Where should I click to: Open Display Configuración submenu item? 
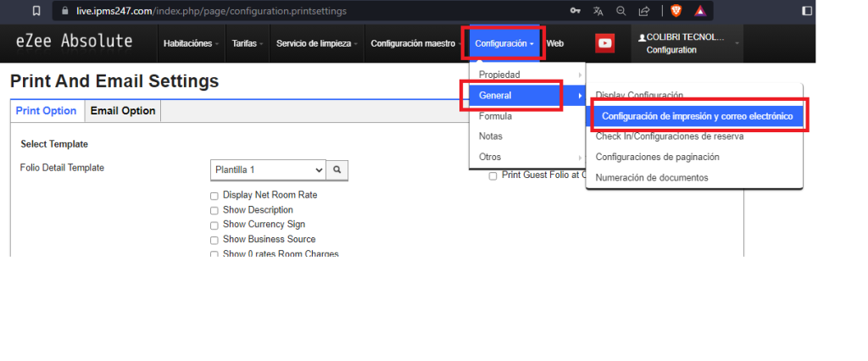point(694,95)
